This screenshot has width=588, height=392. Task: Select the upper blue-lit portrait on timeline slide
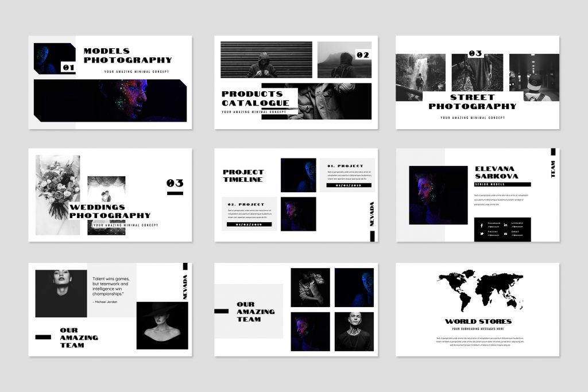pyautogui.click(x=299, y=175)
